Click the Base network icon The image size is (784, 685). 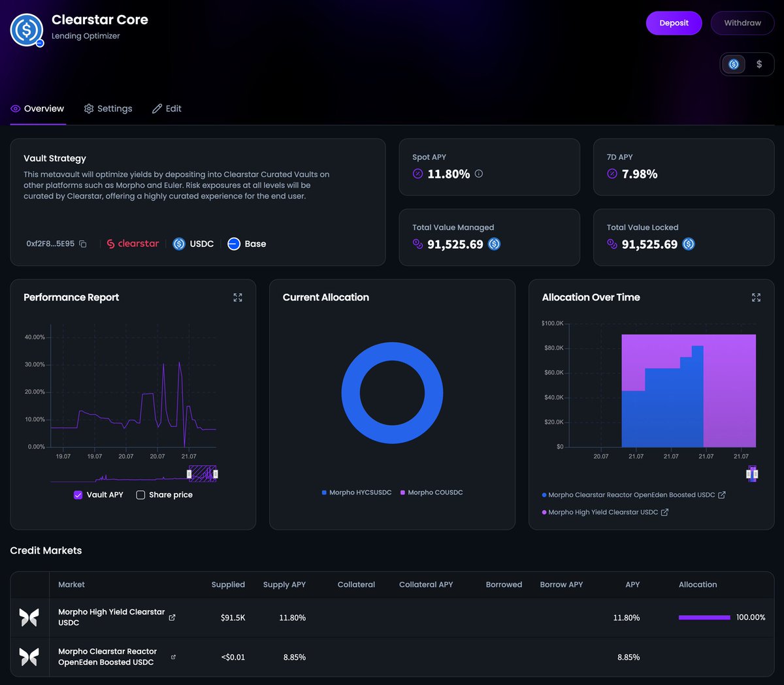coord(234,244)
